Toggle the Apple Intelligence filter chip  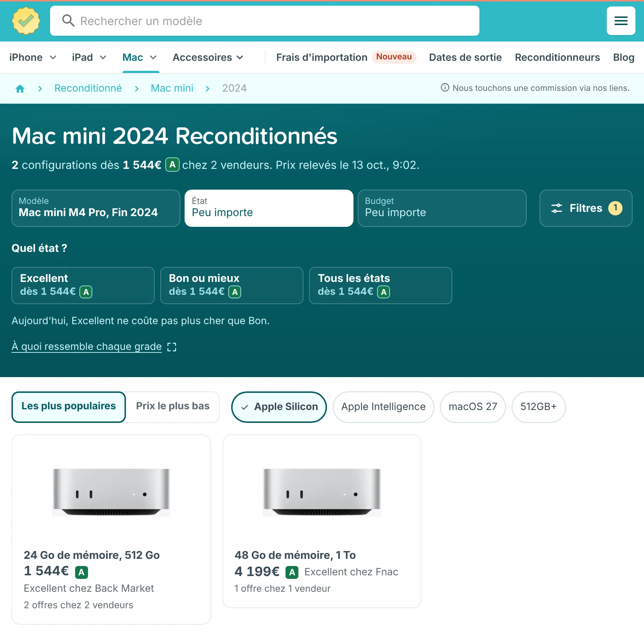click(x=383, y=407)
